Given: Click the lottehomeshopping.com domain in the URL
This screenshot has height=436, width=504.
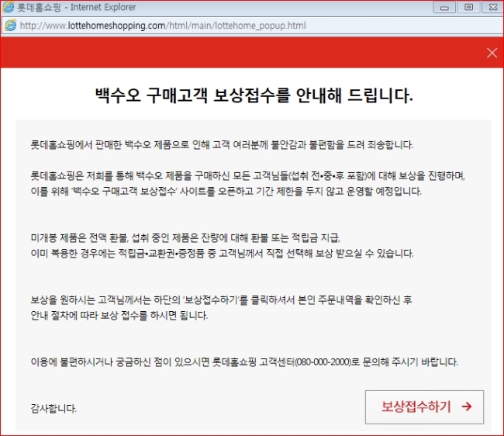Looking at the screenshot, I should 116,26.
